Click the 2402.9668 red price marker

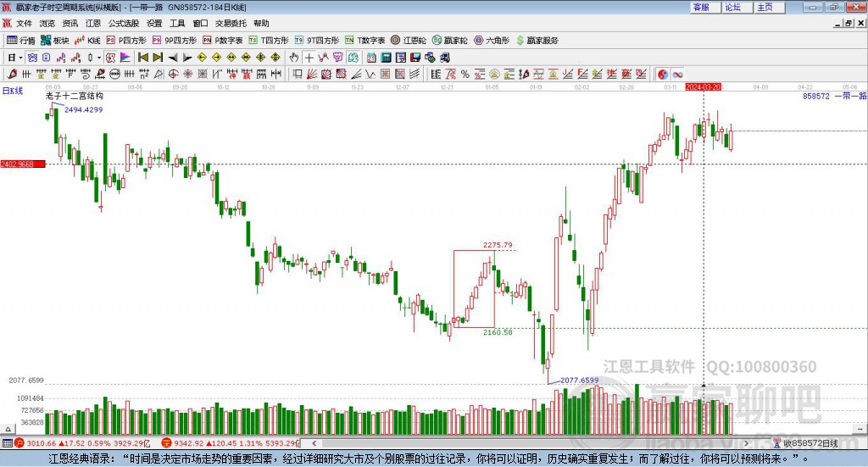(x=23, y=164)
